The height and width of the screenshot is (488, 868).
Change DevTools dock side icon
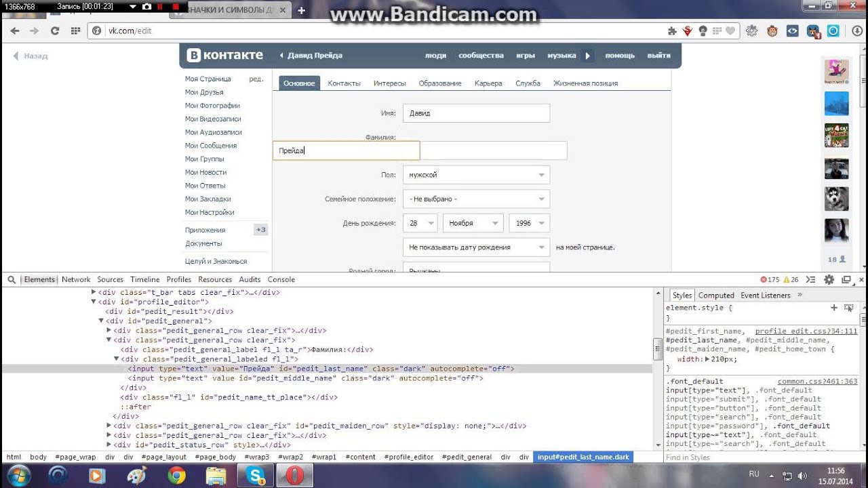click(846, 279)
